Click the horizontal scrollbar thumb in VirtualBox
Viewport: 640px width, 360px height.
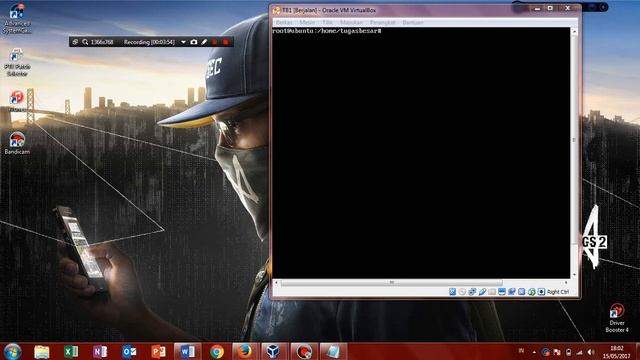(391, 282)
